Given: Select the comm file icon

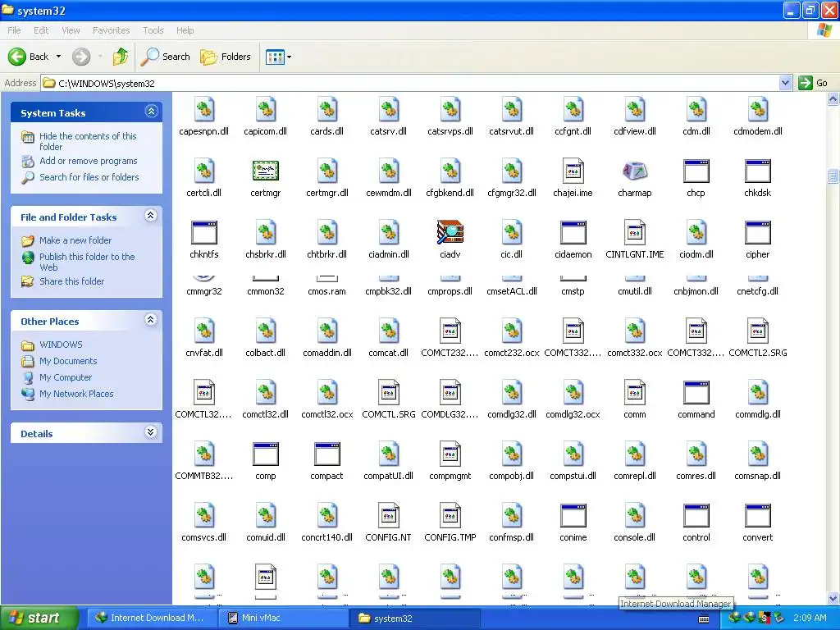Looking at the screenshot, I should (x=634, y=393).
